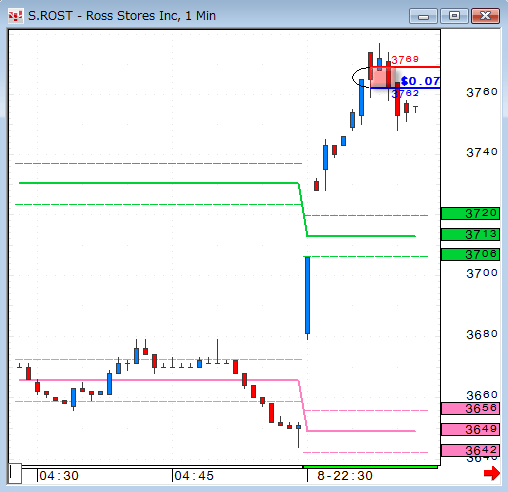Click the red scroll-right arrow icon
Viewport: 508px width, 492px height.
pos(492,473)
